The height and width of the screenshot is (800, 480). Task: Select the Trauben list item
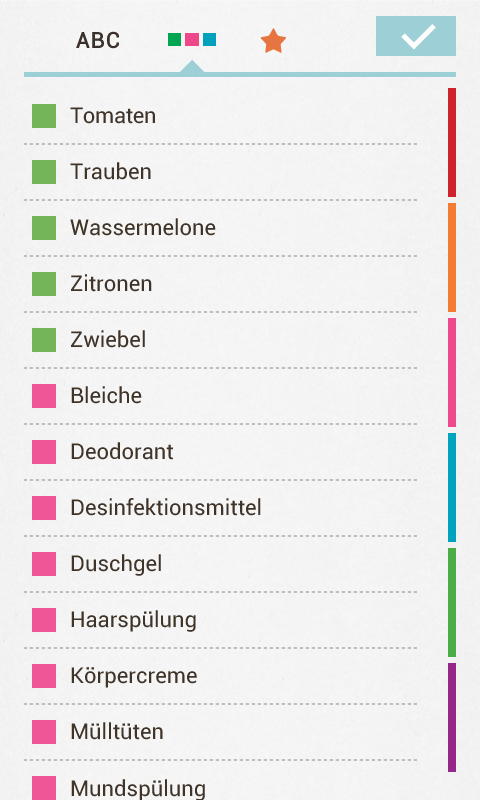pos(220,172)
